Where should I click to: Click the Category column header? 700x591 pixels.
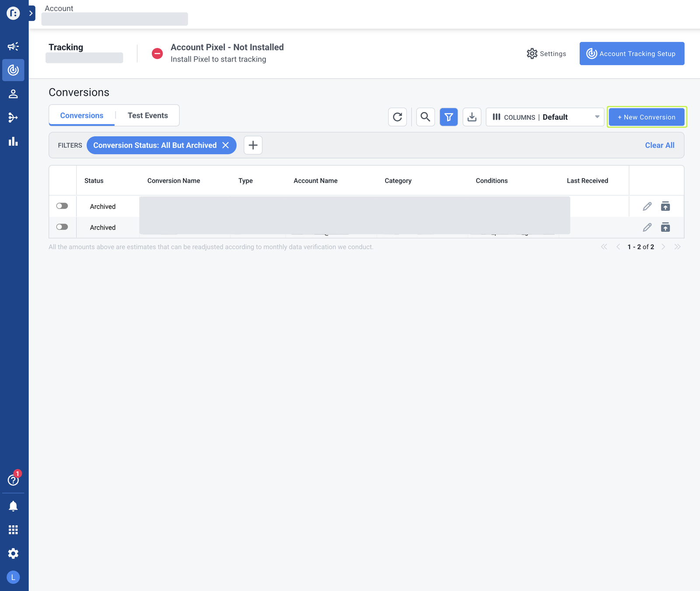coord(398,181)
